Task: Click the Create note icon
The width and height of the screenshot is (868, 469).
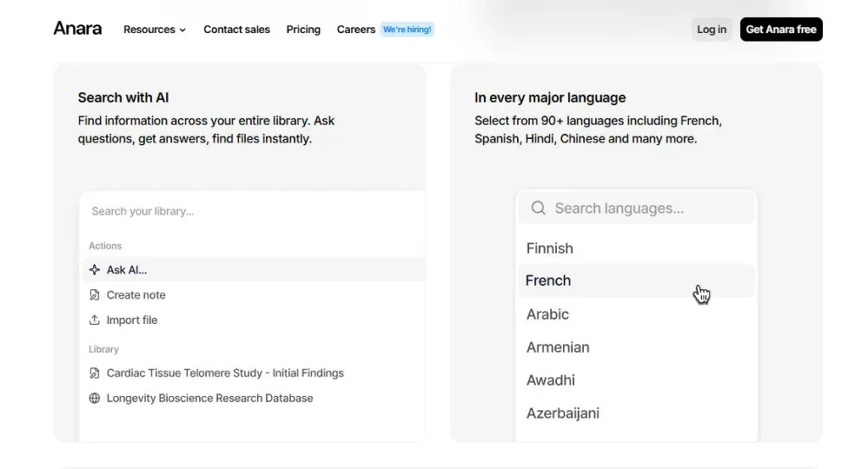Action: (95, 295)
